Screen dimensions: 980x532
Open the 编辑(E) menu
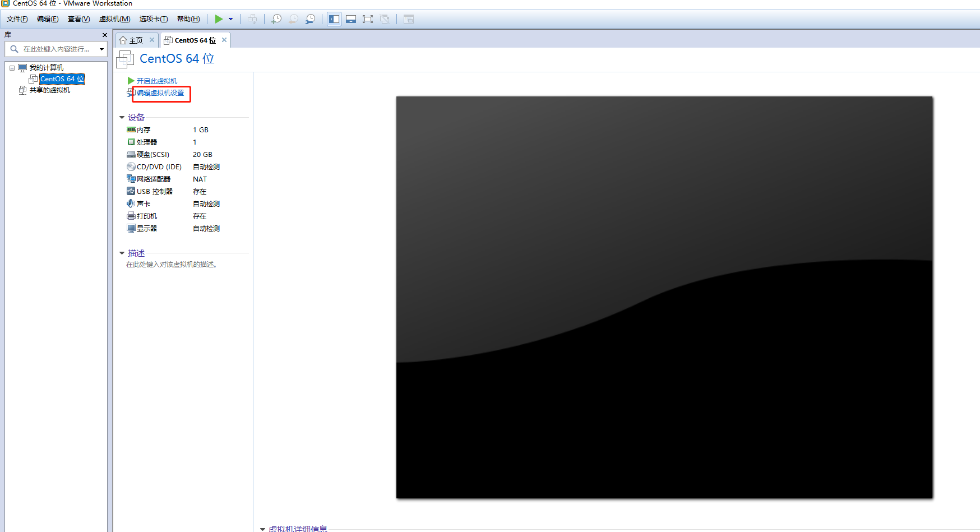(48, 19)
